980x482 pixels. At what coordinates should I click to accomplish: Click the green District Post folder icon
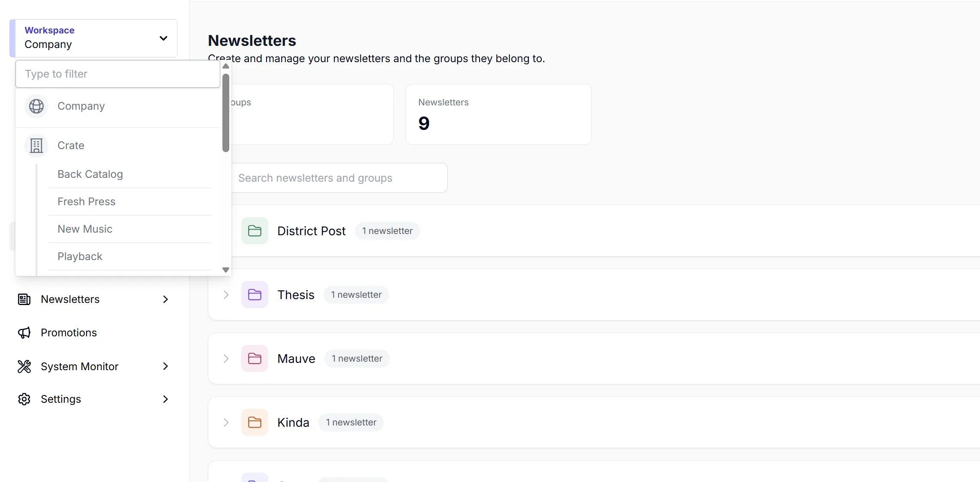(255, 231)
